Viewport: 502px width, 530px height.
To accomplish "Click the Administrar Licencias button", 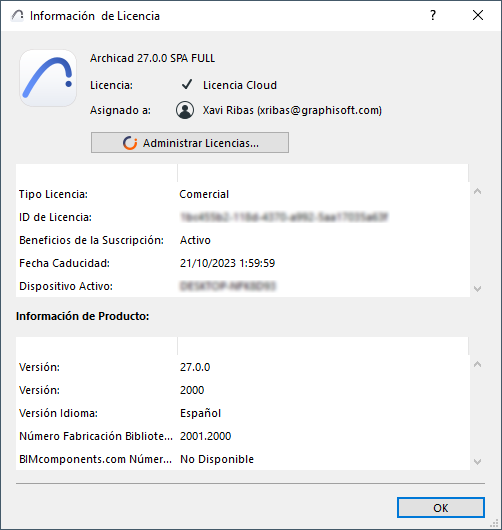I will click(x=190, y=143).
